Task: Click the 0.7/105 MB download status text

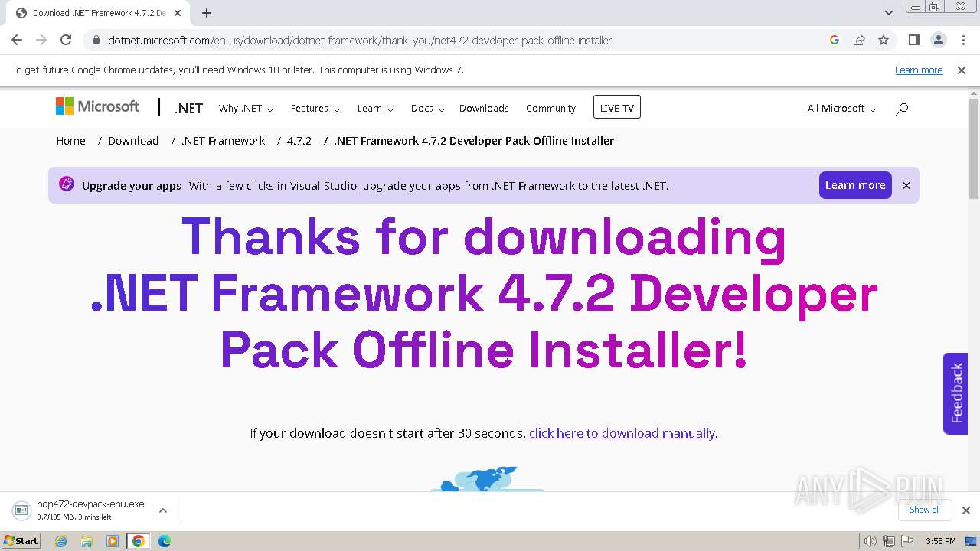Action: 73,517
